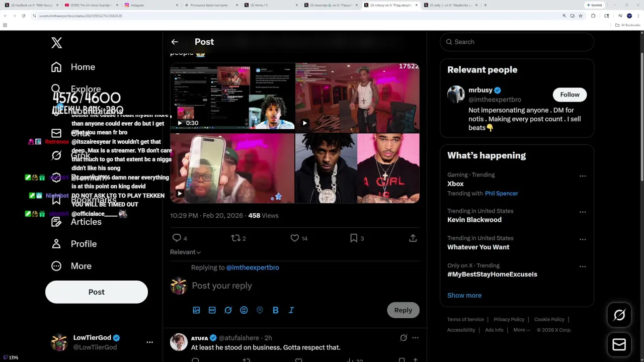The height and width of the screenshot is (362, 644).
Task: Open the Messages floating button
Action: (x=619, y=344)
